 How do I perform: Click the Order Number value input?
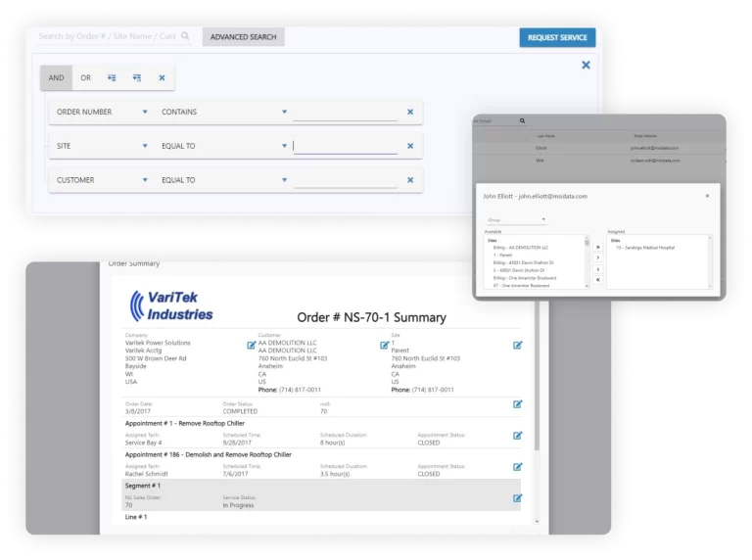[x=346, y=113]
